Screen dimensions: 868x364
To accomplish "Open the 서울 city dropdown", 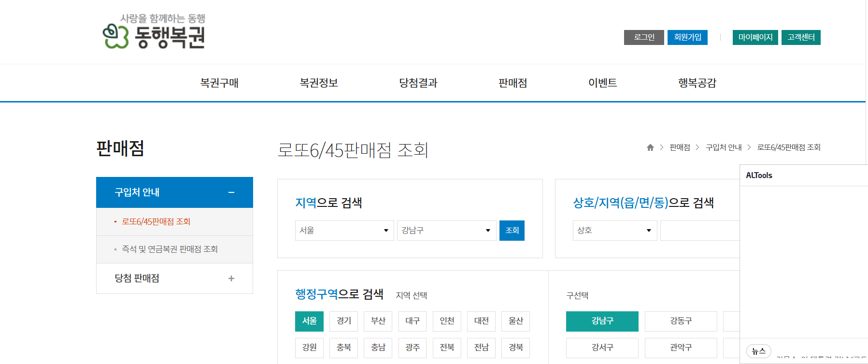I will tap(344, 231).
